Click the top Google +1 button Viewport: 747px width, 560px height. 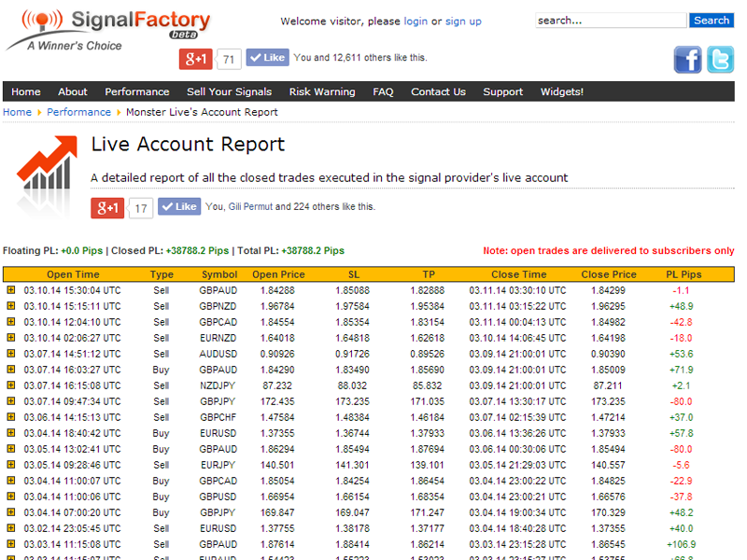tap(196, 59)
